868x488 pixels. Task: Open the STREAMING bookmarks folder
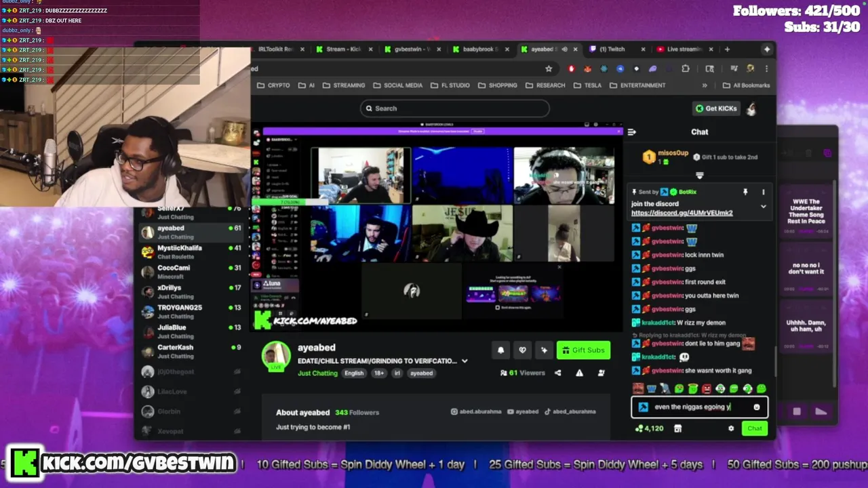coord(344,85)
